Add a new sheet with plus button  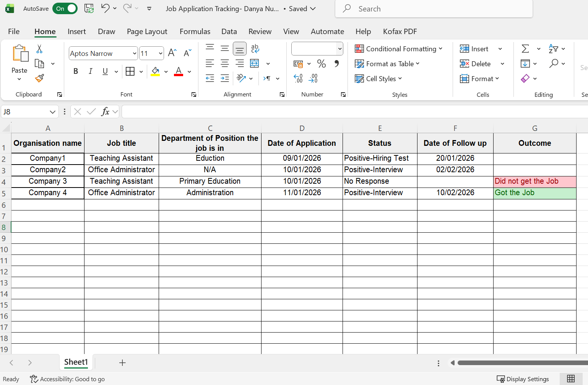click(122, 362)
